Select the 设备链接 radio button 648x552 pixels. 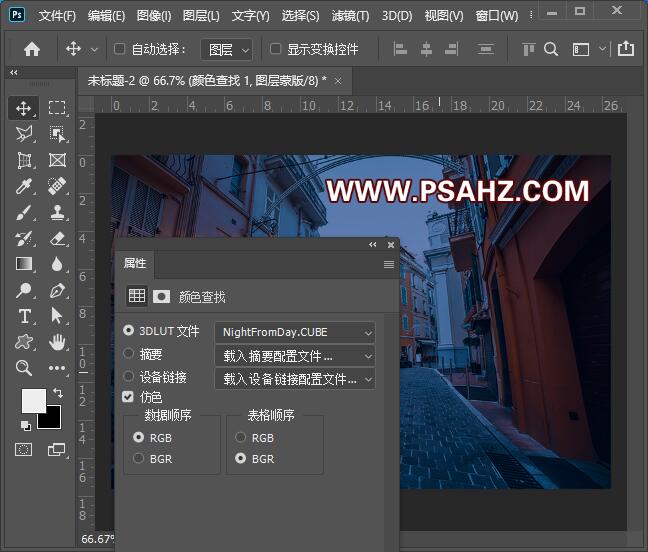pos(128,376)
